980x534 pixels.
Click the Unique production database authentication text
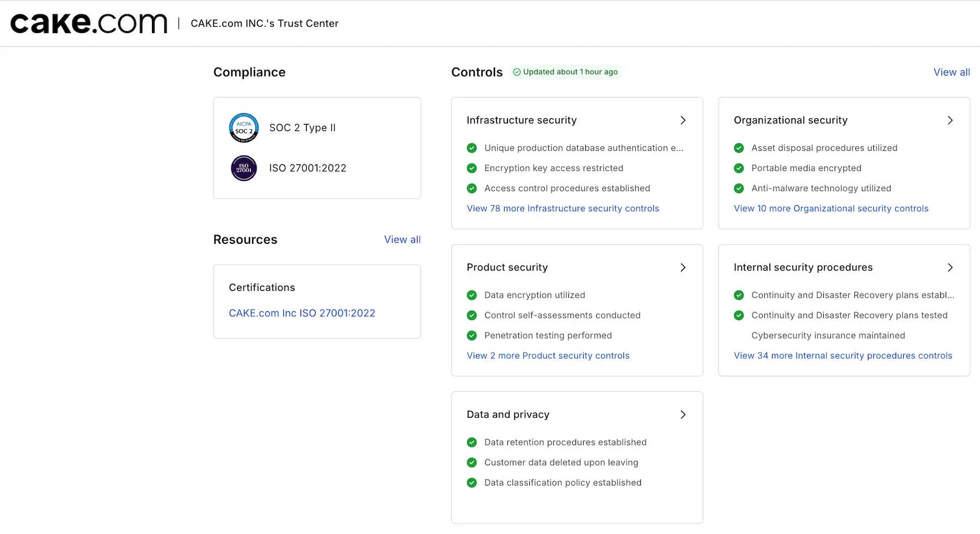point(584,148)
